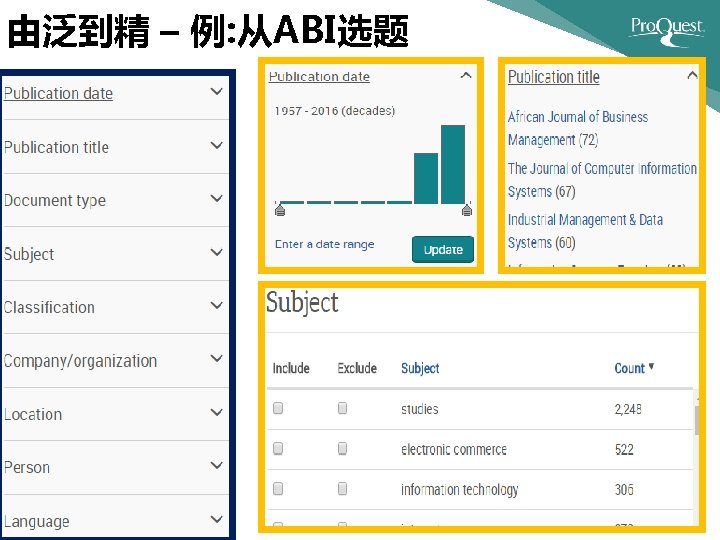Open The Journal of Computer Information Systems link
This screenshot has height=540, width=720.
click(x=602, y=180)
